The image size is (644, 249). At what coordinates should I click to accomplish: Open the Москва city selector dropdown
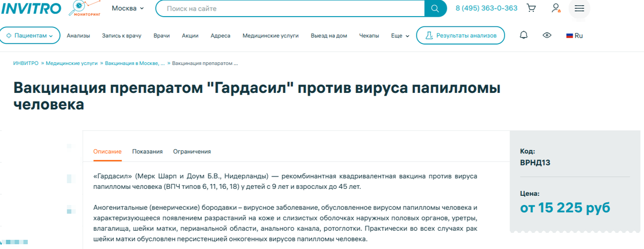coord(128,9)
